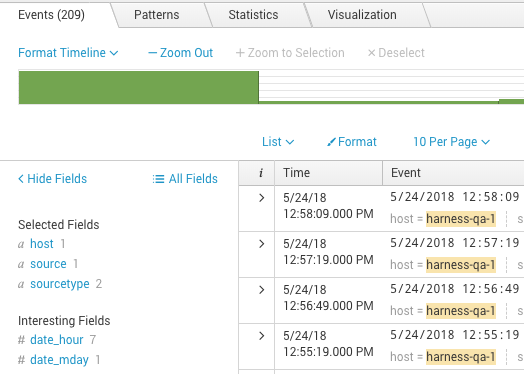This screenshot has width=524, height=374.
Task: Click the sourcetype selected field
Action: tap(60, 284)
